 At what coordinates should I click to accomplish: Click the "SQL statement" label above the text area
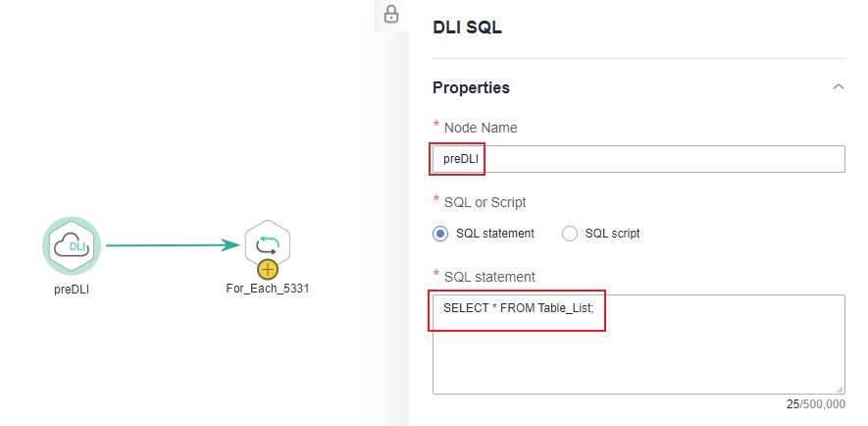tap(489, 277)
